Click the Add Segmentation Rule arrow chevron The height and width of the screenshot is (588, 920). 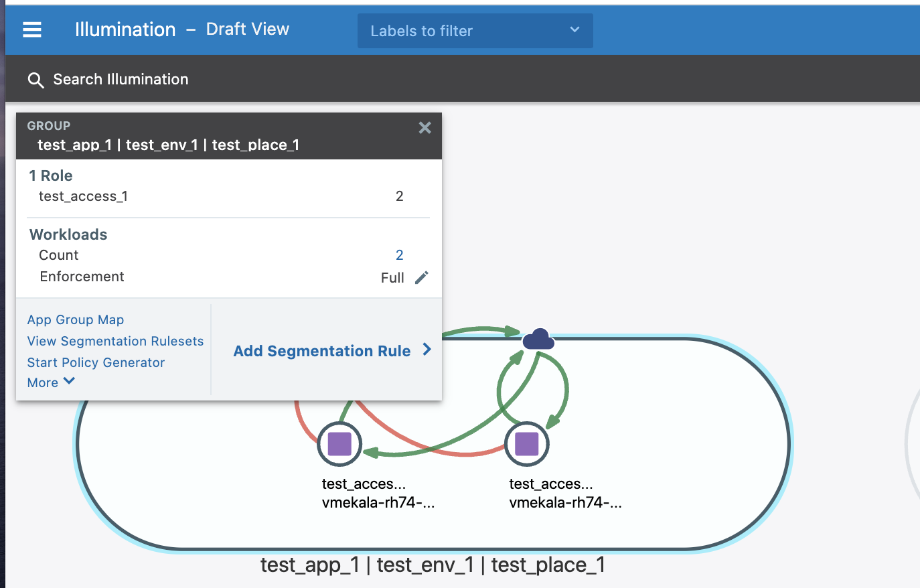click(427, 350)
